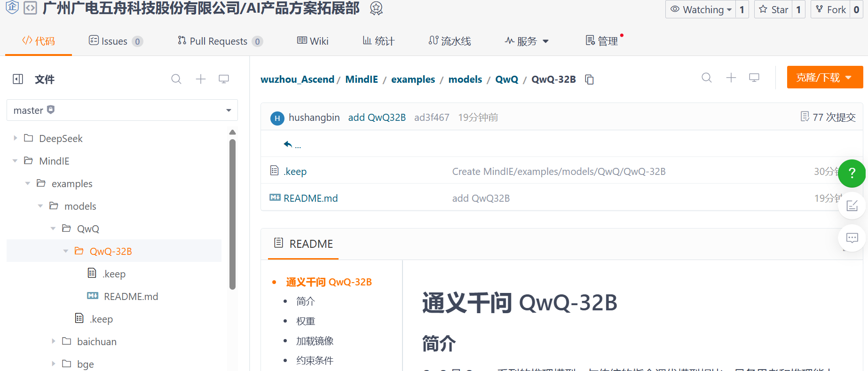Open the Wiki tab
Screen dimensions: 868x371
click(313, 41)
